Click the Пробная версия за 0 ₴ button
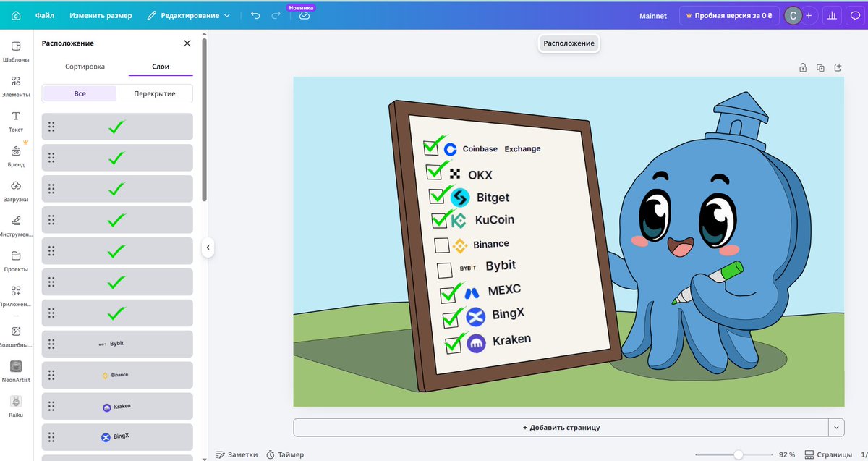The width and height of the screenshot is (868, 461). pos(729,15)
